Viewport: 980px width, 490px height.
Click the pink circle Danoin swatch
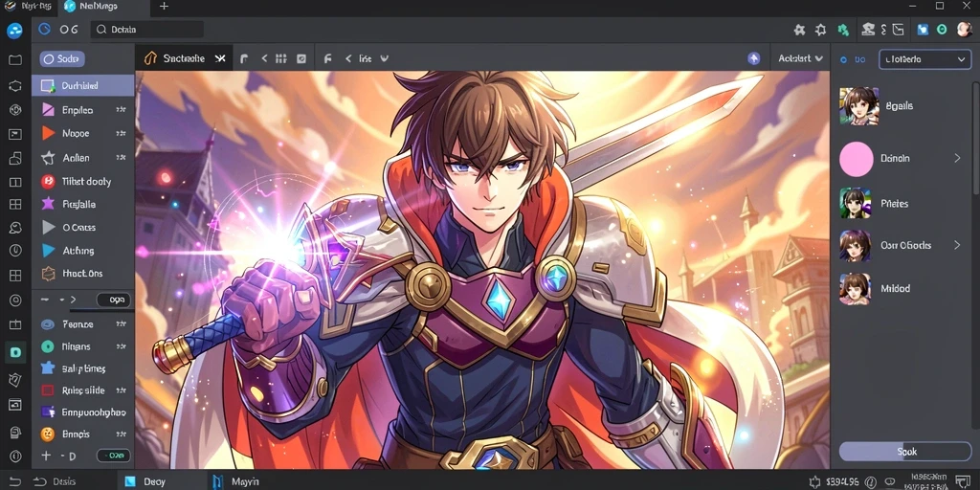[856, 159]
